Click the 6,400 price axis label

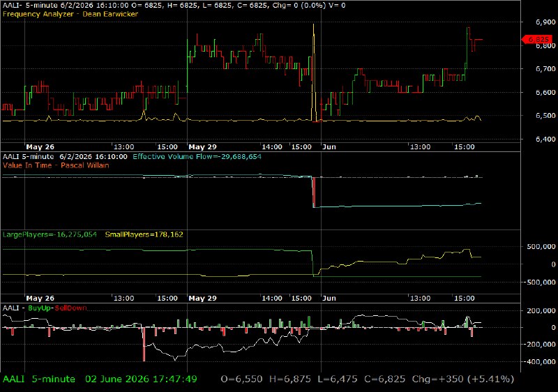coord(545,140)
